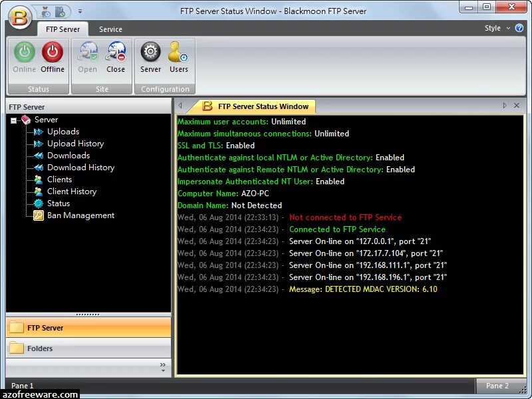532x399 pixels.
Task: Open the quick access customize dropdown arrow
Action: 80,11
